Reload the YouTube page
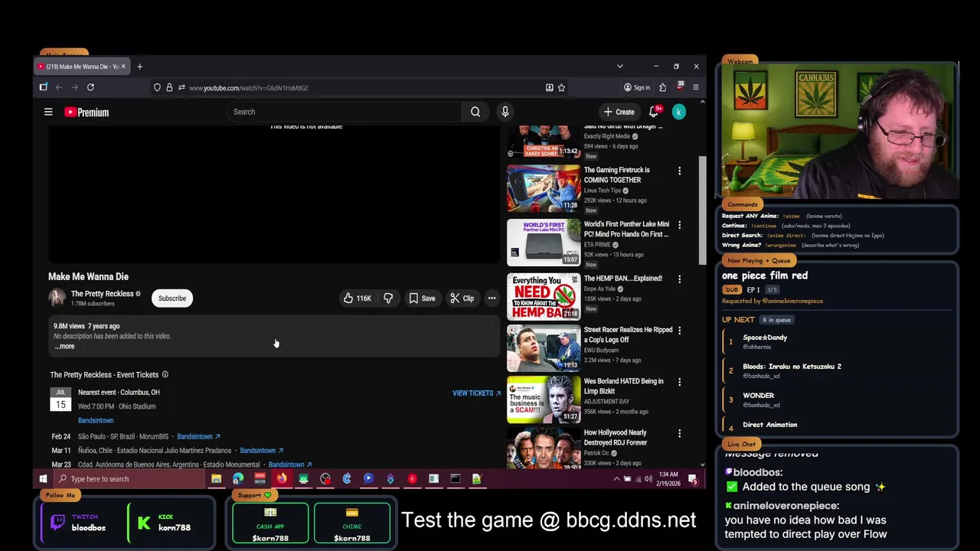Viewport: 980px width, 551px height. pos(90,88)
